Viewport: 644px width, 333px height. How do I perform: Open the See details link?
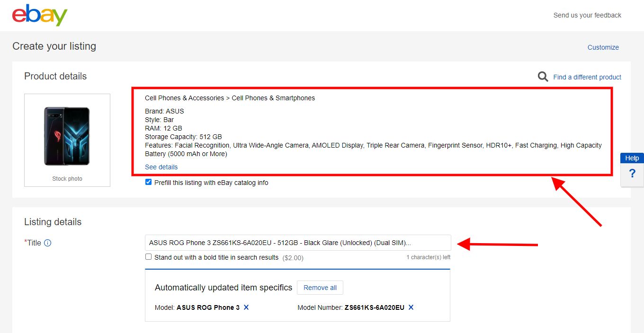pos(161,167)
